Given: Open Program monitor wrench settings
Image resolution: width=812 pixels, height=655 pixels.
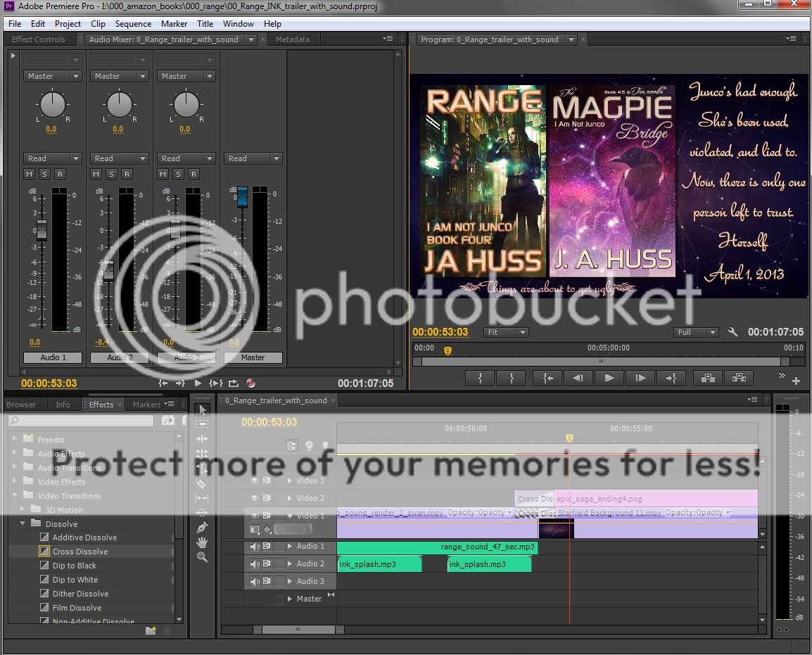Looking at the screenshot, I should coord(732,332).
